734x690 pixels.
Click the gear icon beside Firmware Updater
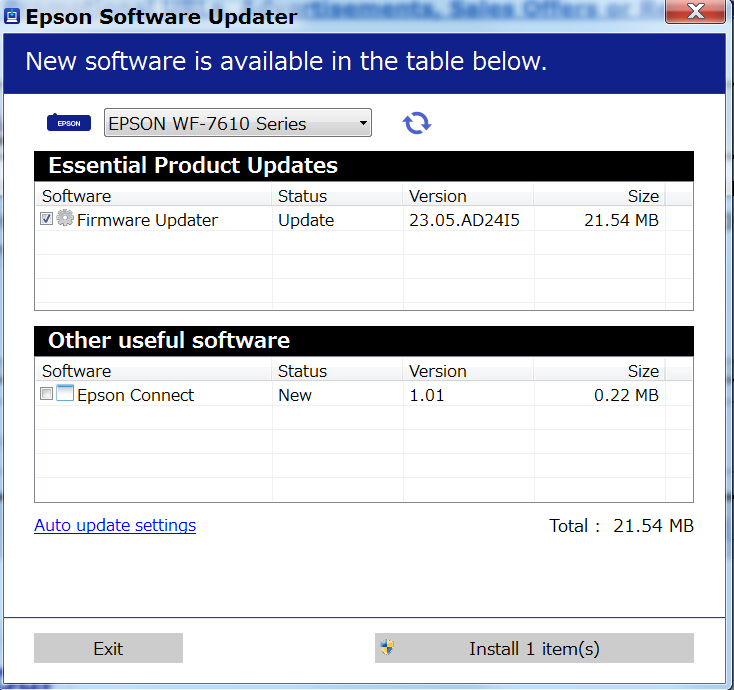(x=65, y=218)
